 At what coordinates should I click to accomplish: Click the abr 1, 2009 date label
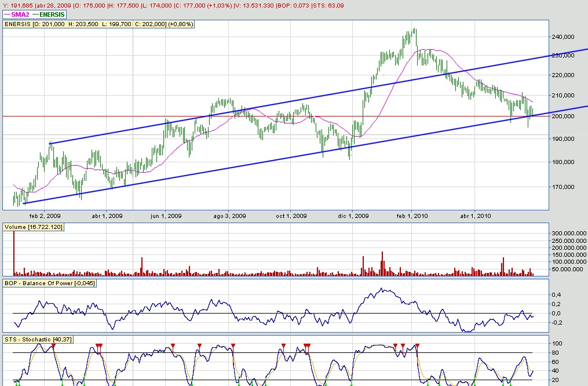coord(107,216)
